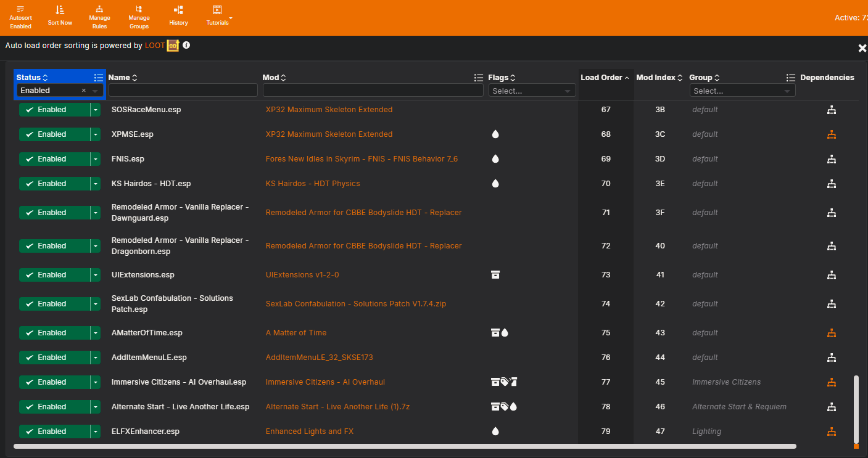Open dependencies icon in the FNIS.esp row
The height and width of the screenshot is (458, 868).
tap(831, 159)
